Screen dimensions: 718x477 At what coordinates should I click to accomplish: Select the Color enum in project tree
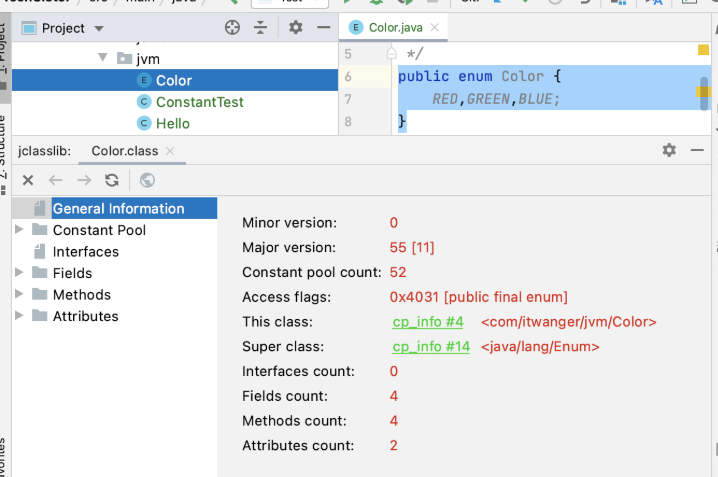(174, 80)
